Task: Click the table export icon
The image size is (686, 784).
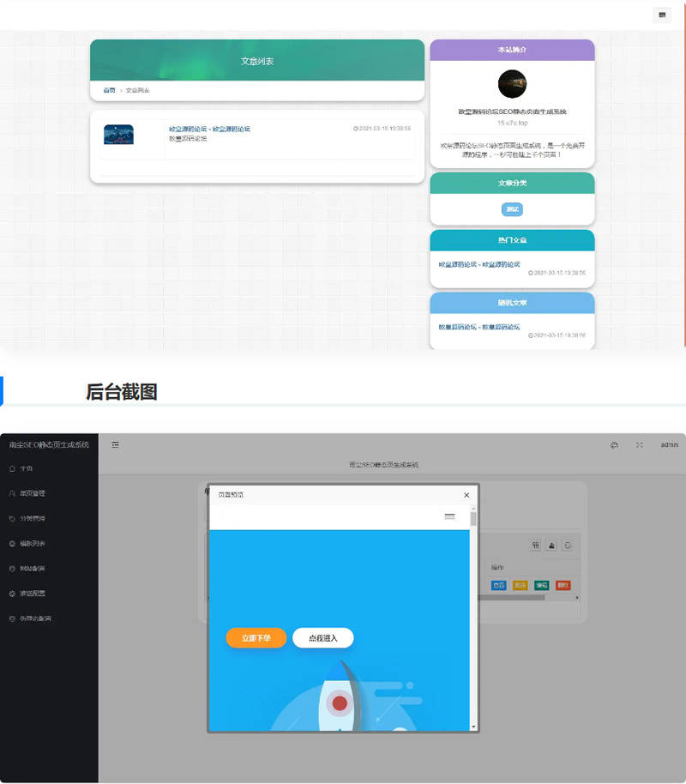Action: tap(551, 546)
